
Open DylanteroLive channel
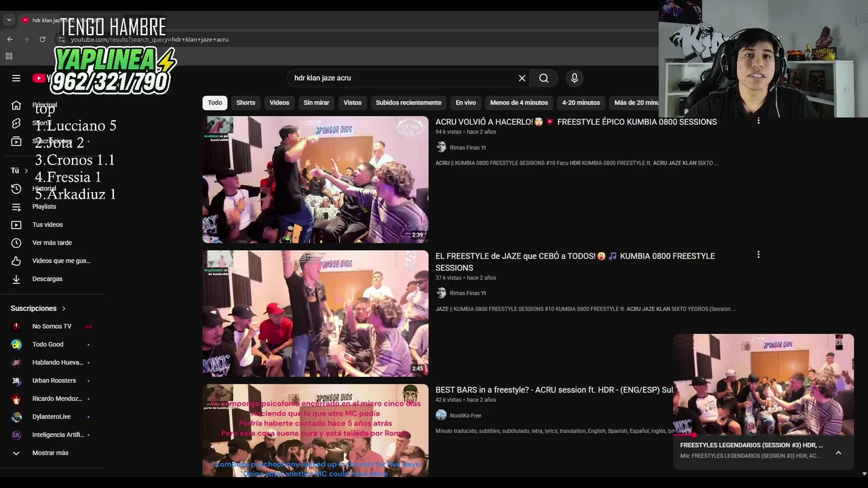(x=52, y=417)
